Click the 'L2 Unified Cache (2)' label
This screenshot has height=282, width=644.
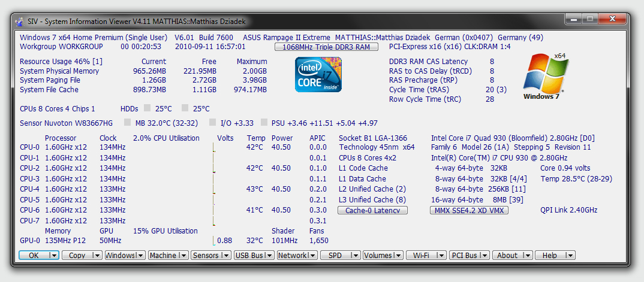(372, 189)
